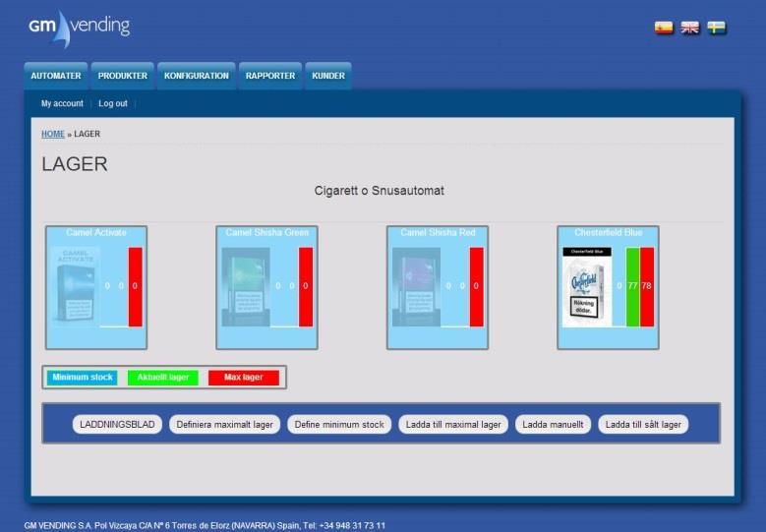Viewport: 766px width, 532px height.
Task: Switch language with the UK flag
Action: tap(689, 28)
